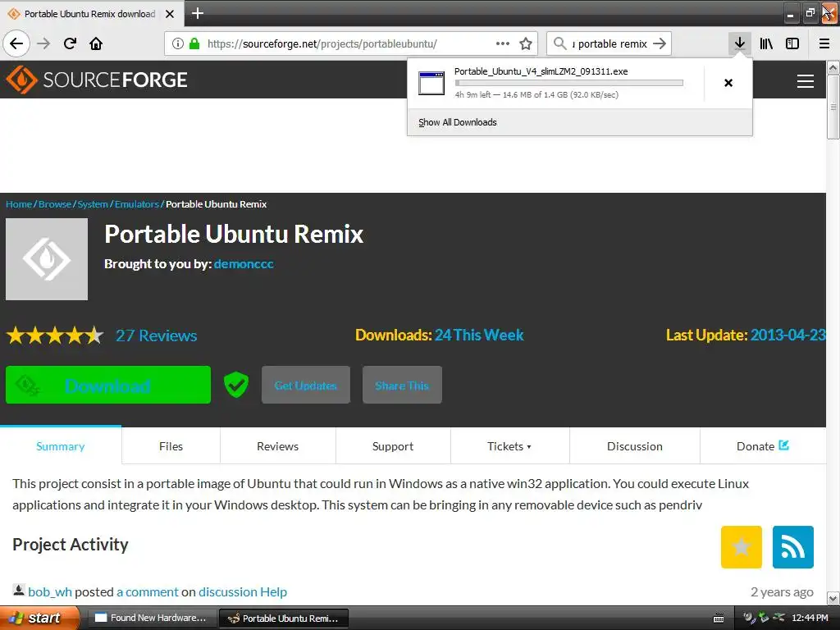Follow the Browse breadcrumb link

pos(55,204)
